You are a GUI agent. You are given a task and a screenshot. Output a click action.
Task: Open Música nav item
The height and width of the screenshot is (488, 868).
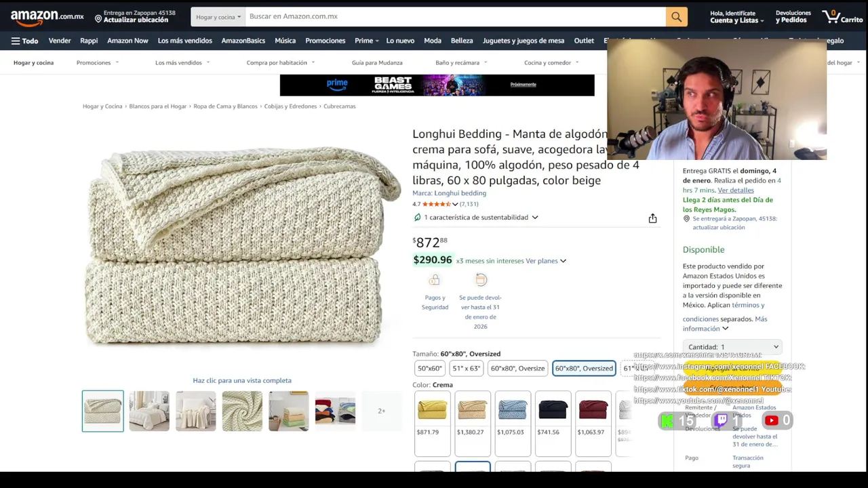[285, 41]
